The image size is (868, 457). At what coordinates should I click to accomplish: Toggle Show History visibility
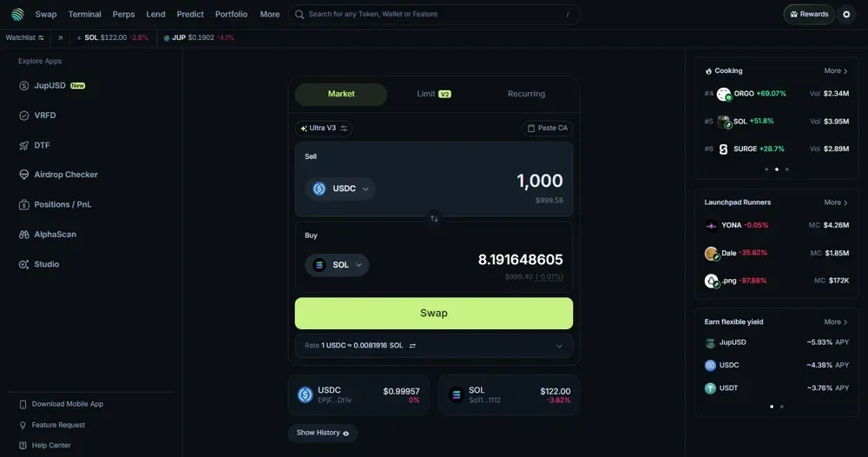pos(323,433)
